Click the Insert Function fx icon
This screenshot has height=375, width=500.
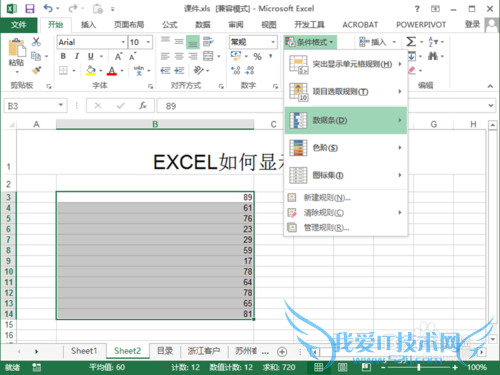click(x=143, y=106)
